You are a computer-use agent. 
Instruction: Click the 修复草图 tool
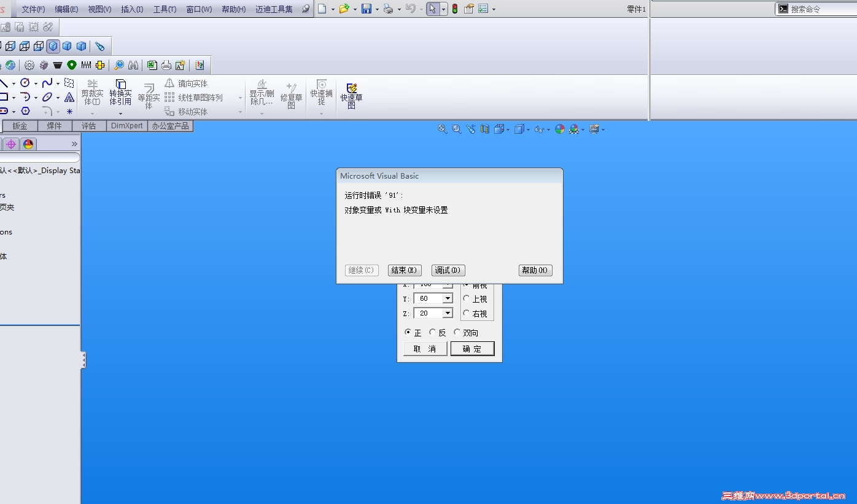click(292, 96)
